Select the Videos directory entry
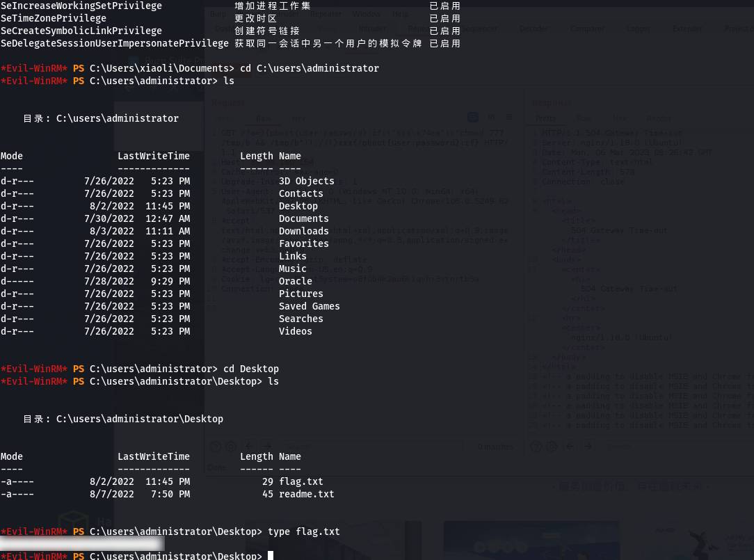 [295, 331]
